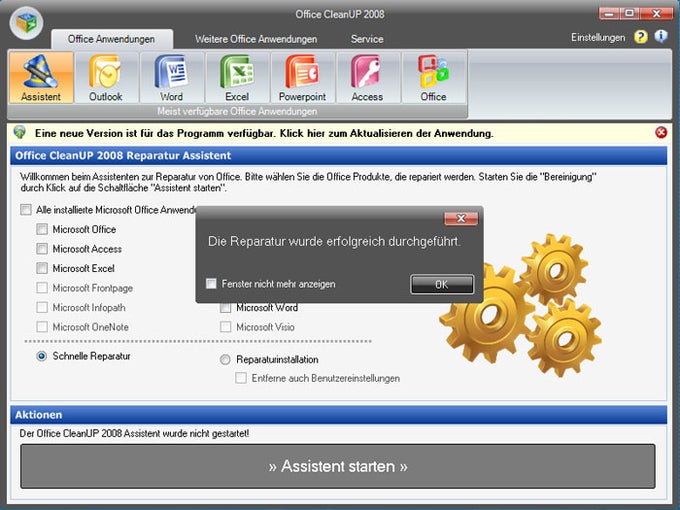680x510 pixels.
Task: Tick the Microsoft Frontpage checkbox
Action: pyautogui.click(x=42, y=288)
